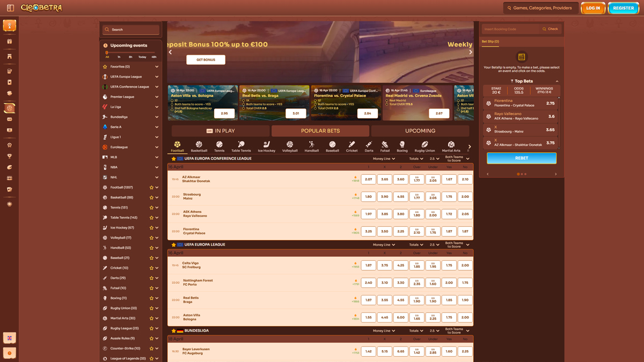Click the Upcoming events slider handle at All

107,53
